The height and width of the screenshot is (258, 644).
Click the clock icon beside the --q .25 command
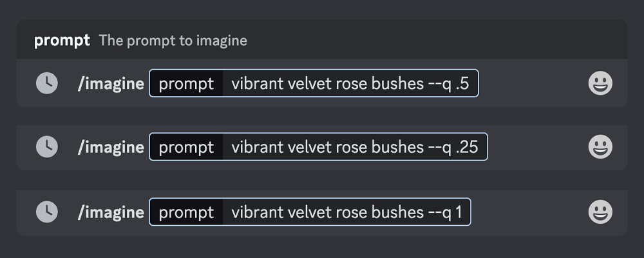pyautogui.click(x=47, y=147)
